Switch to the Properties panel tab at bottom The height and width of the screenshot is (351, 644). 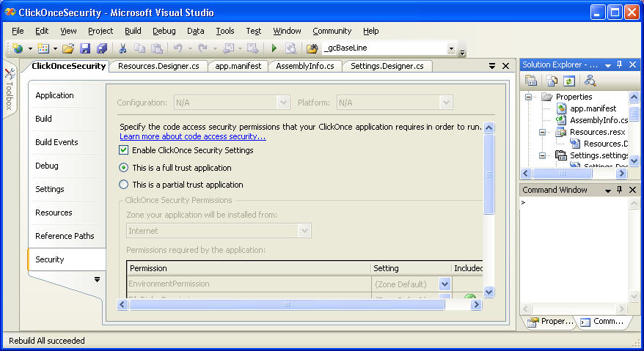tap(550, 322)
